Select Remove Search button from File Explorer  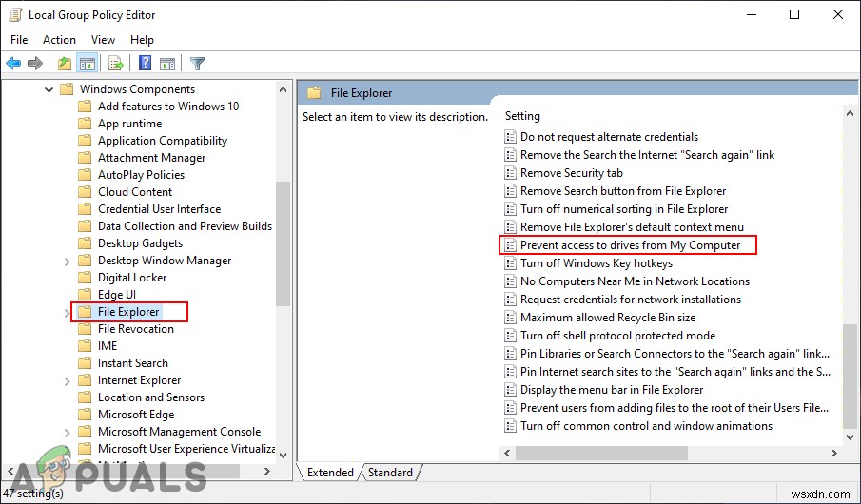[623, 191]
